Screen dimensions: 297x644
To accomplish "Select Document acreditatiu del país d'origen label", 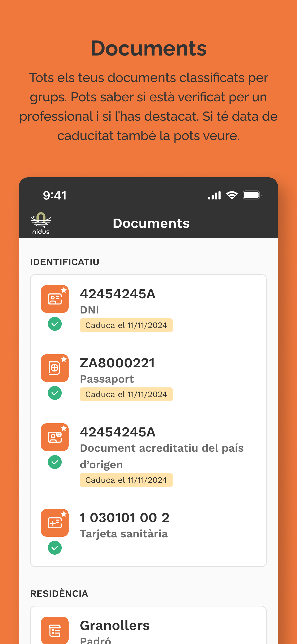I will click(x=161, y=456).
